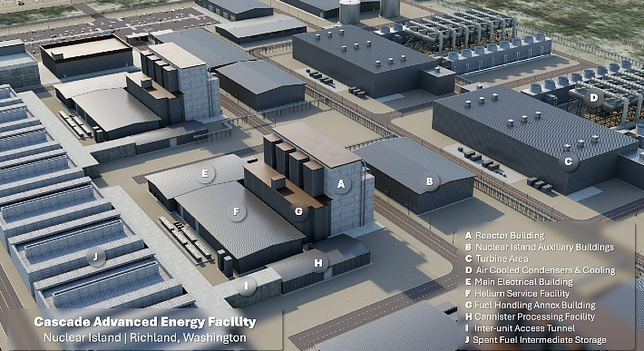644x351 pixels.
Task: Click the E marker on electrical building roof
Action: click(x=205, y=173)
